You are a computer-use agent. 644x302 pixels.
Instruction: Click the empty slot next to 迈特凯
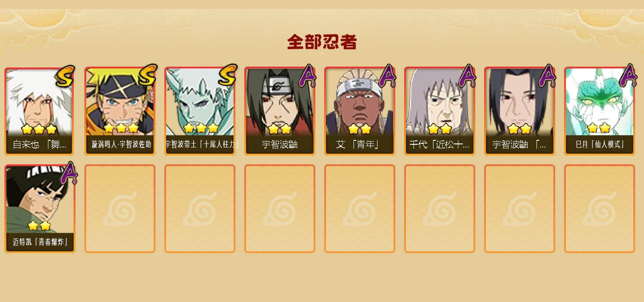[120, 209]
